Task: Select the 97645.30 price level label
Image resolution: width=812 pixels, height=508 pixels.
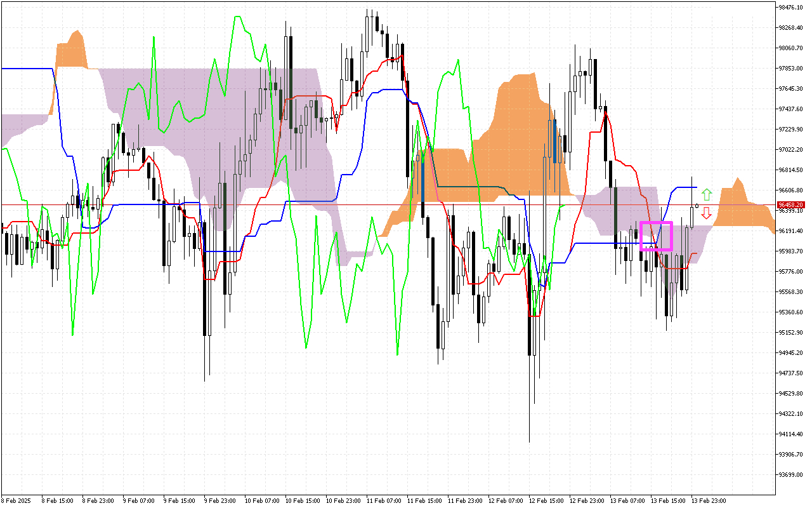Action: pos(791,89)
